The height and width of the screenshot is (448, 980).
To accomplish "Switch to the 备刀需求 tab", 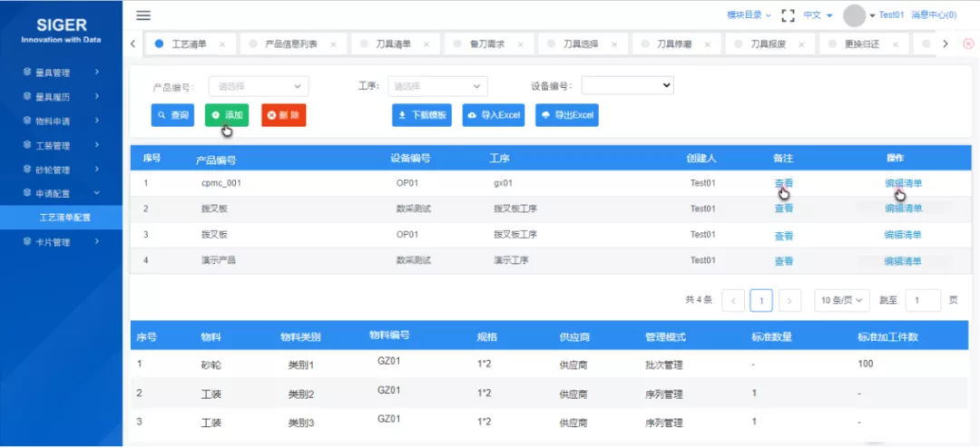I will 487,44.
